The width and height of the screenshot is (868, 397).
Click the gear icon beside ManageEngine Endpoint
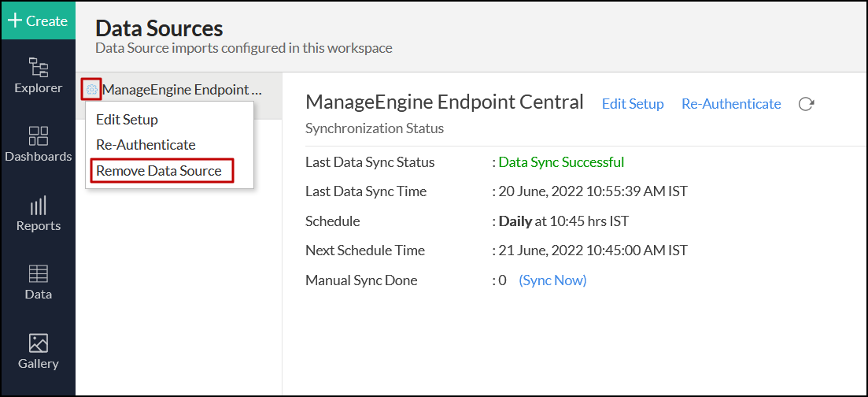pos(92,90)
